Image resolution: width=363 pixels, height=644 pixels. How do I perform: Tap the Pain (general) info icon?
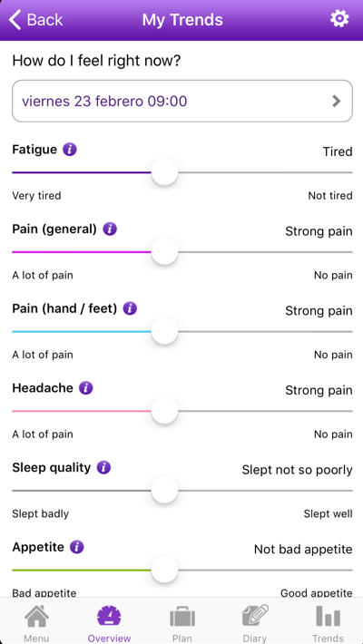[x=110, y=229]
